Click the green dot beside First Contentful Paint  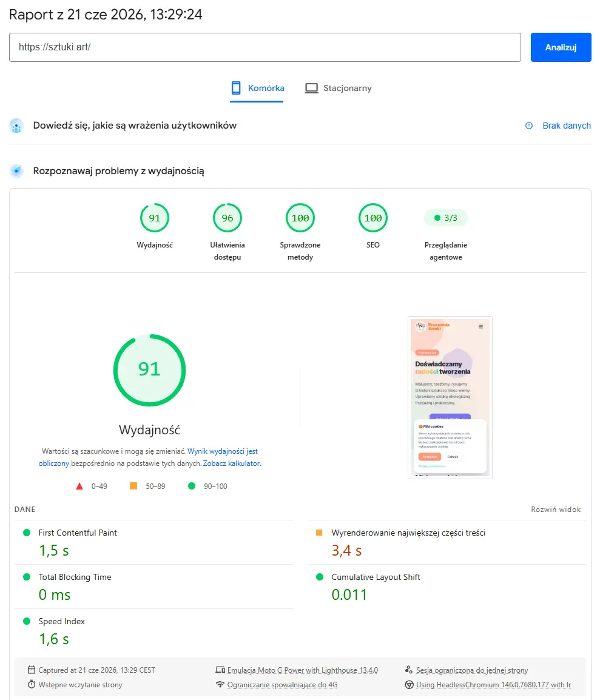tap(26, 533)
